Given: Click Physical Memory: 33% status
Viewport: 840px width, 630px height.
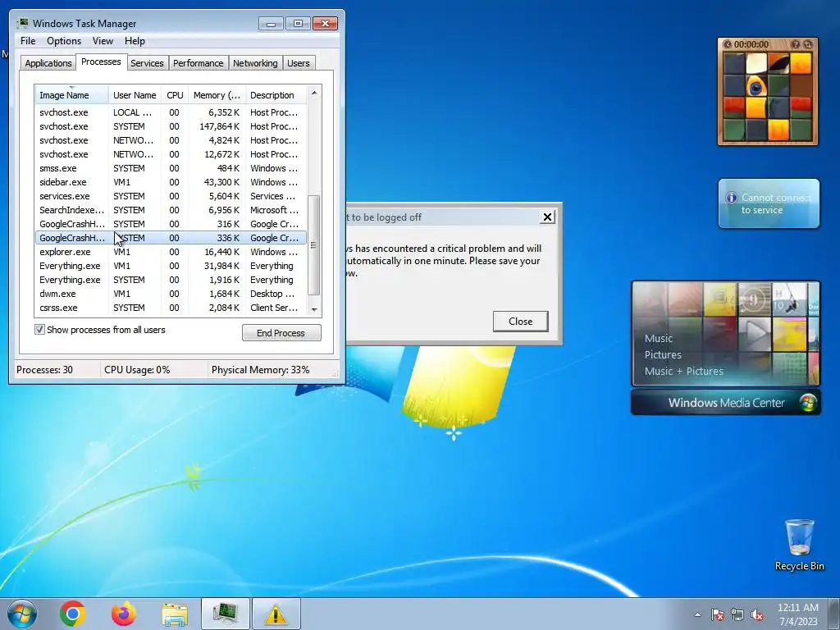Looking at the screenshot, I should [x=260, y=370].
